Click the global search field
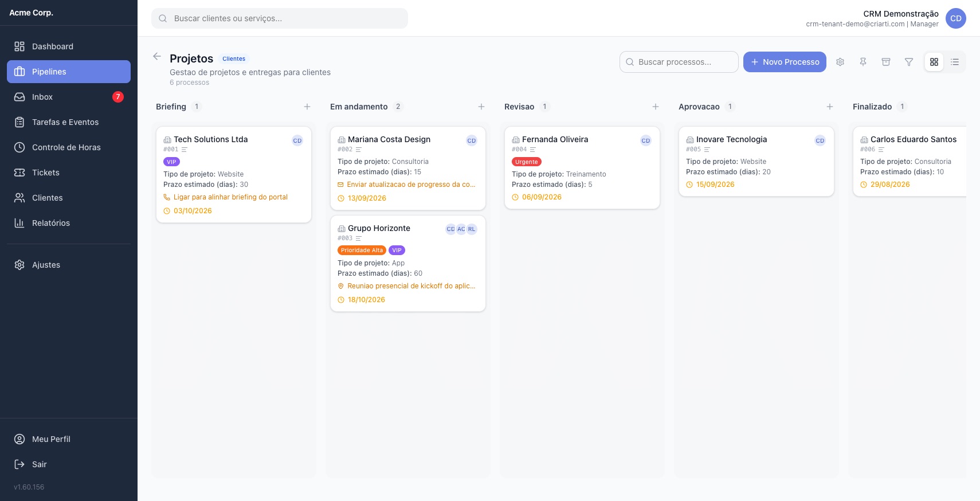 [280, 18]
